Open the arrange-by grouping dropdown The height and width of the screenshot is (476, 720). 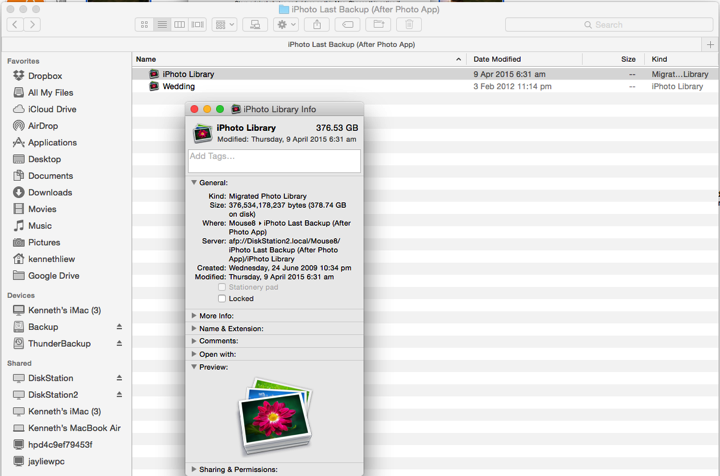[x=225, y=25]
